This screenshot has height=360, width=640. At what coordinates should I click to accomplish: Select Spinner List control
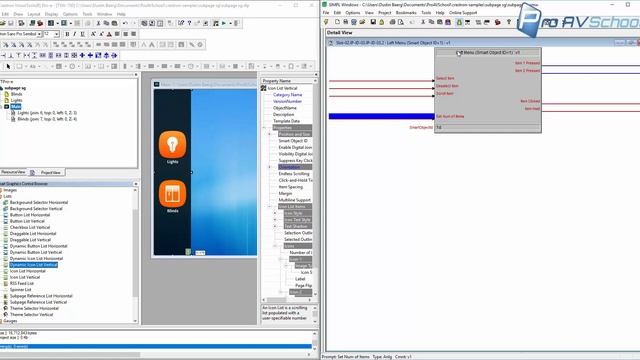pos(20,290)
